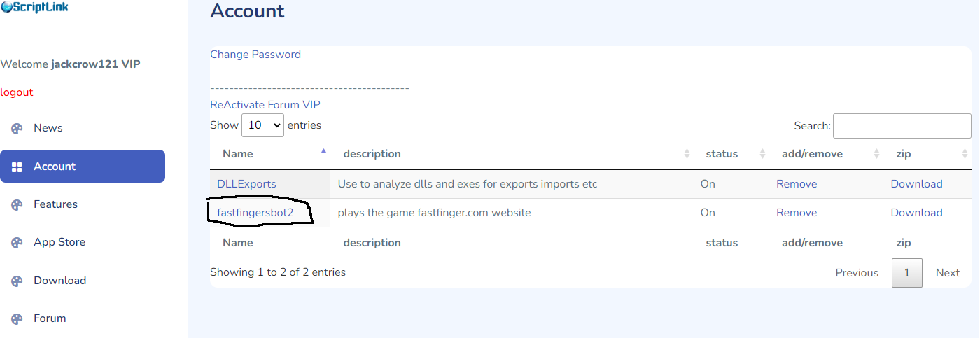The height and width of the screenshot is (338, 980).
Task: Open the Show entries count dropdown
Action: point(262,125)
